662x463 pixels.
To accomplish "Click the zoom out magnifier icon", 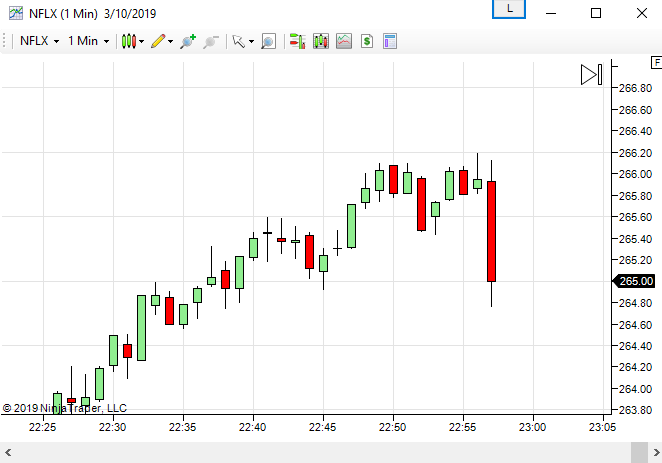I will click(x=210, y=41).
